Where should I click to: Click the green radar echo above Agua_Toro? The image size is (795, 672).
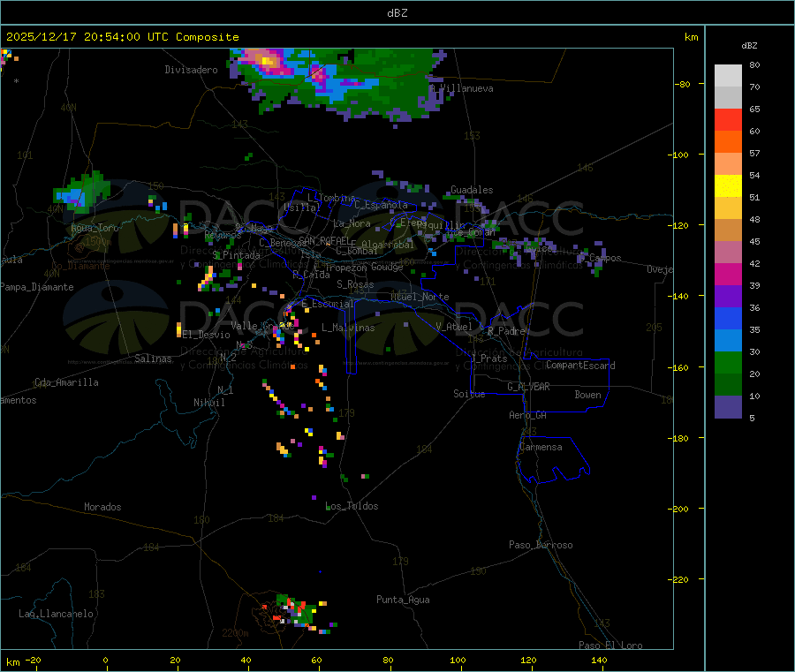80,193
